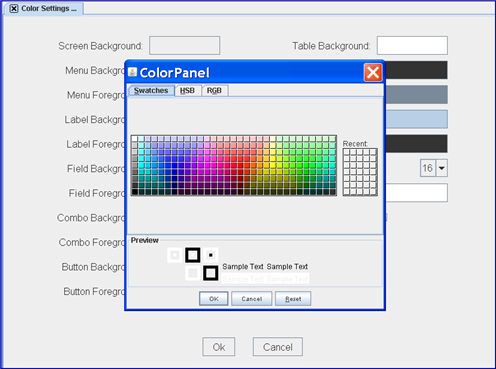Click Cancel at bottom of Color Settings
496x369 pixels.
tap(278, 347)
